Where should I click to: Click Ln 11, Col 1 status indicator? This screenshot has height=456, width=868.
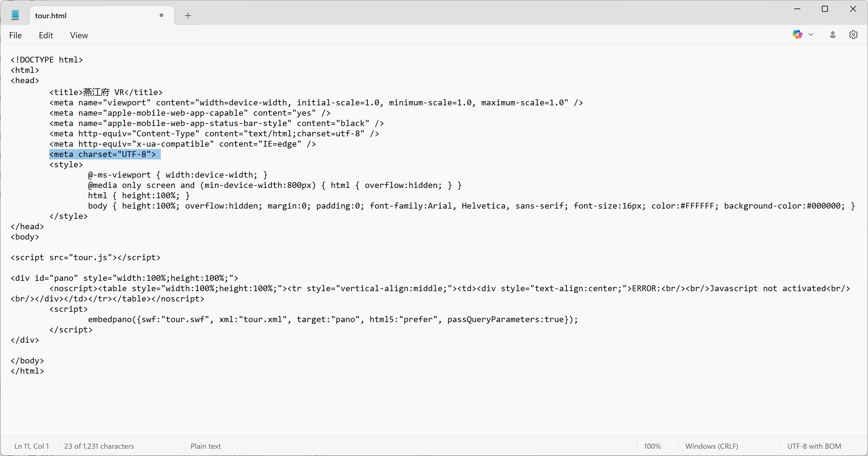tap(31, 446)
